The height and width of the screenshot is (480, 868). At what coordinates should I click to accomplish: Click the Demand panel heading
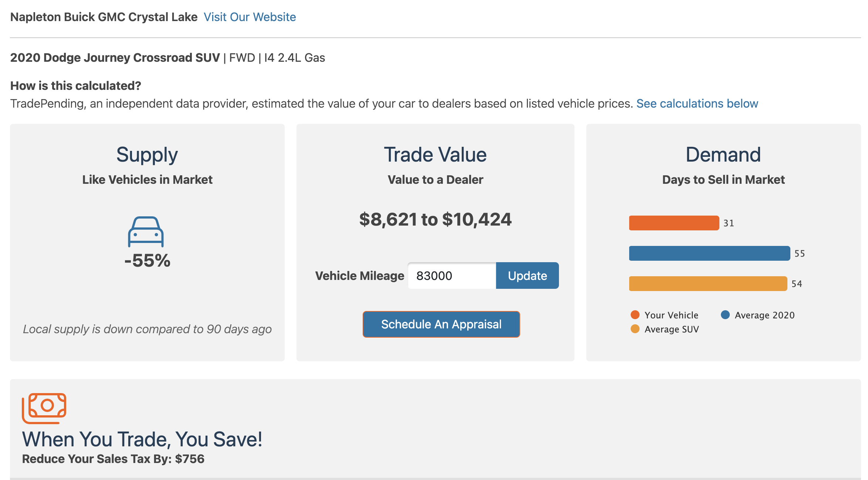pos(723,155)
